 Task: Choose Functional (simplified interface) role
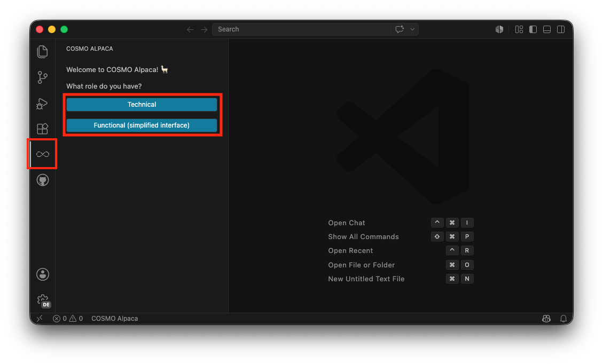click(142, 125)
